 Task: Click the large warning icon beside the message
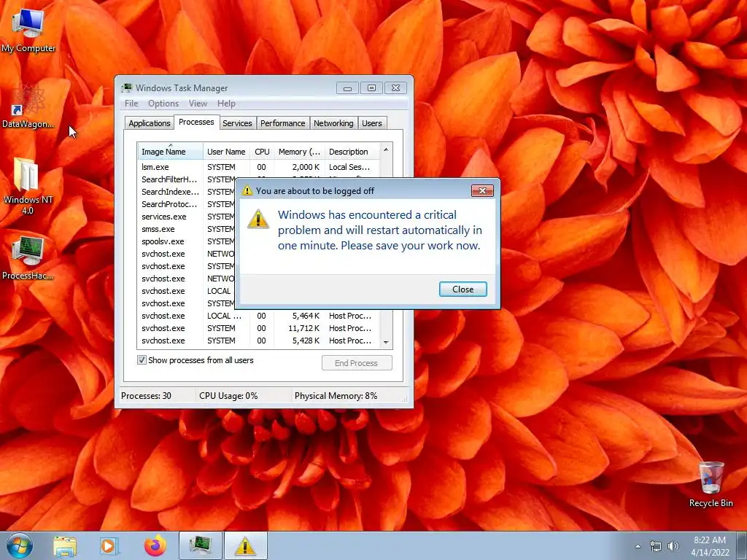tap(258, 219)
